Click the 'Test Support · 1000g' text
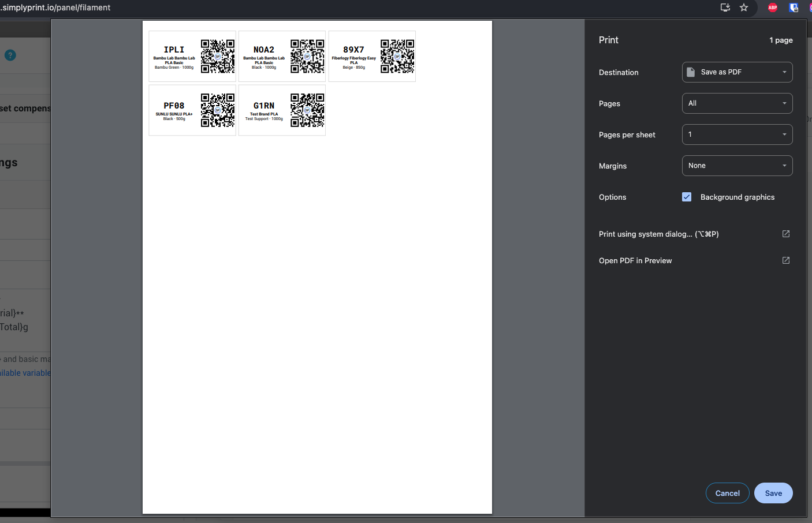This screenshot has height=523, width=812. coord(264,119)
